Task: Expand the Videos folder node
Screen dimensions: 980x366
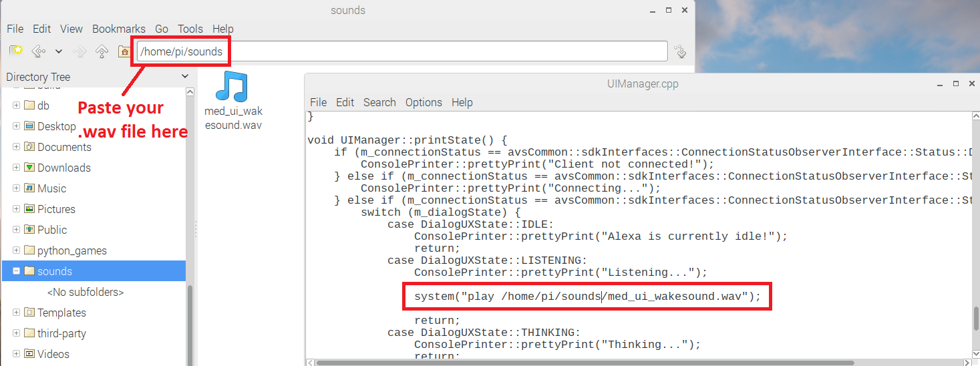Action: click(x=17, y=354)
